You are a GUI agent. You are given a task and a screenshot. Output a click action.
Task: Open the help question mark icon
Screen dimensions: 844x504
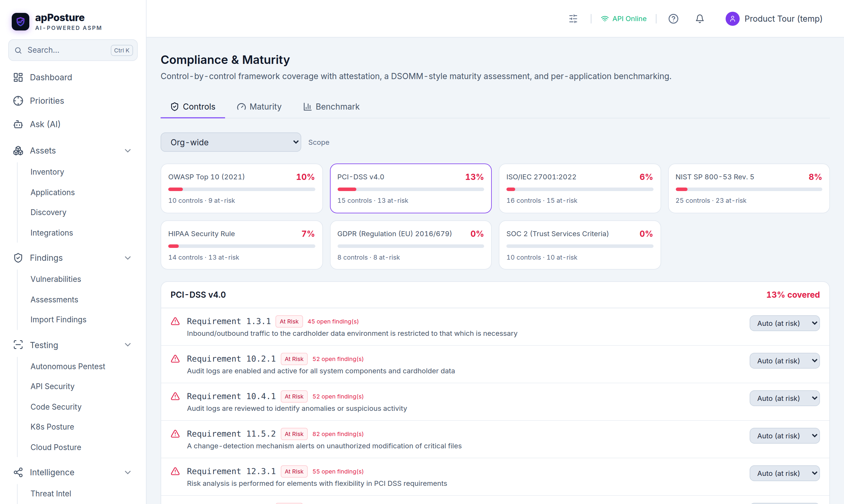coord(673,19)
